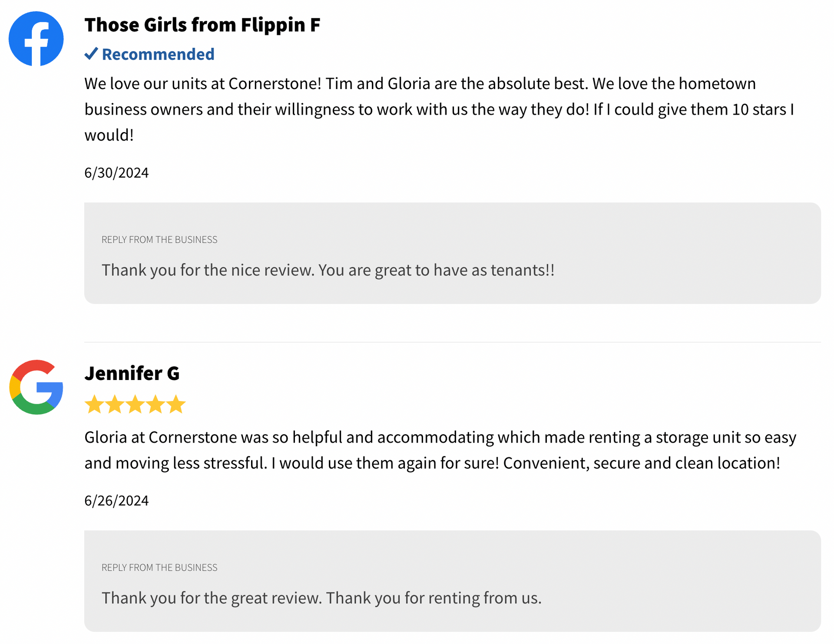
Task: Click the fifth gold star in Jennifer's rating
Action: (176, 404)
